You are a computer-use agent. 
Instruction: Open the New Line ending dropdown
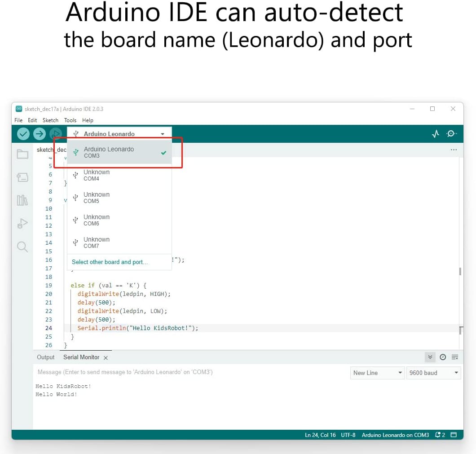pyautogui.click(x=377, y=373)
